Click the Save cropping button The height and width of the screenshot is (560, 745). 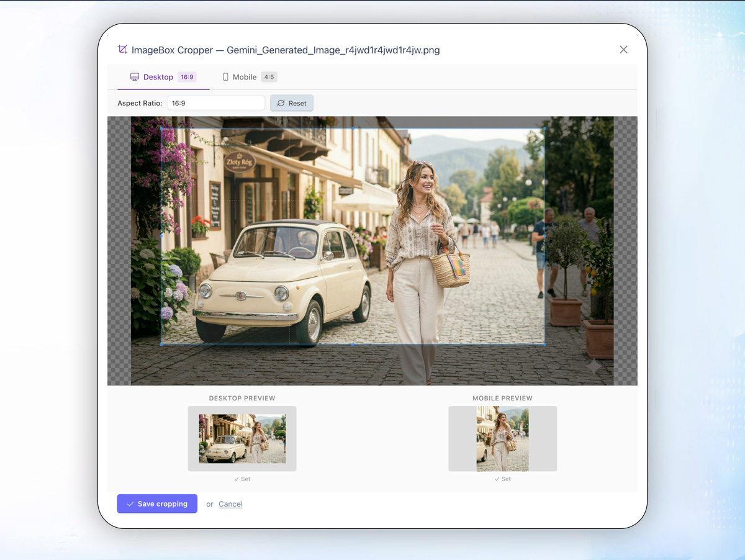coord(157,504)
